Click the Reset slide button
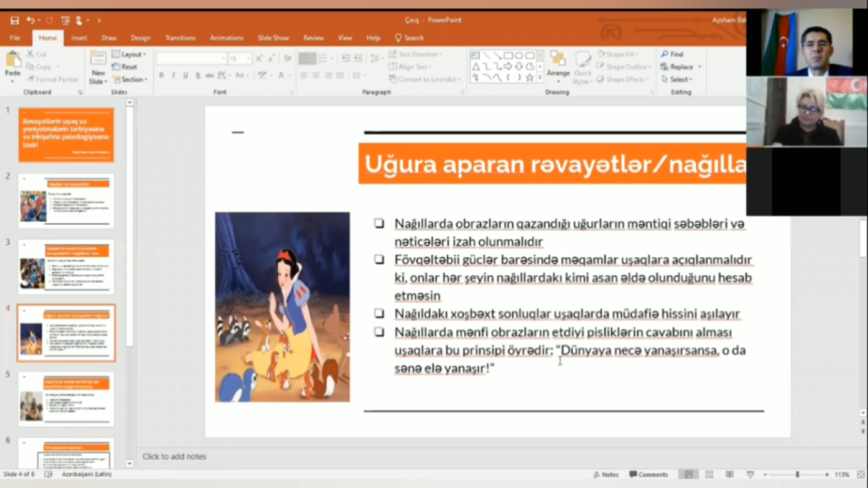The width and height of the screenshot is (868, 488). point(125,67)
